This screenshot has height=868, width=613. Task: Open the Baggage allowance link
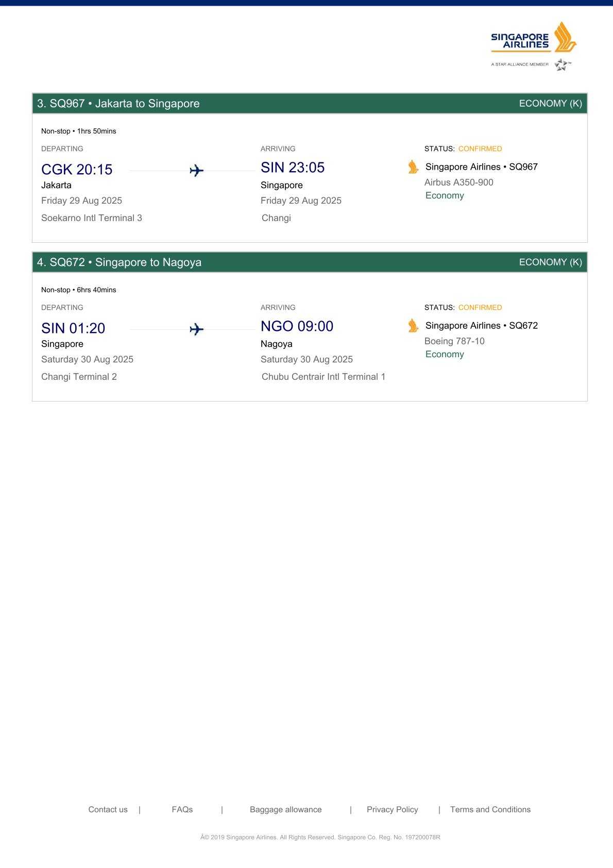(x=285, y=809)
